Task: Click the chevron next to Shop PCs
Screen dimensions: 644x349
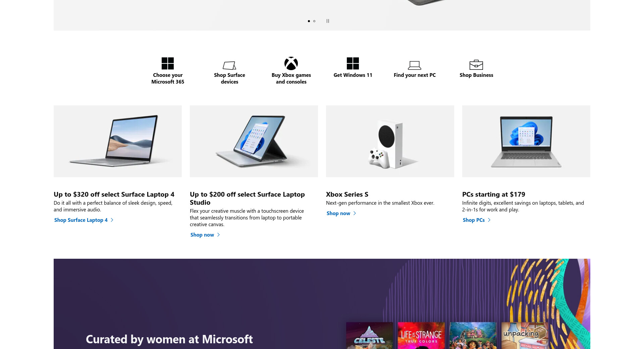Action: point(489,220)
